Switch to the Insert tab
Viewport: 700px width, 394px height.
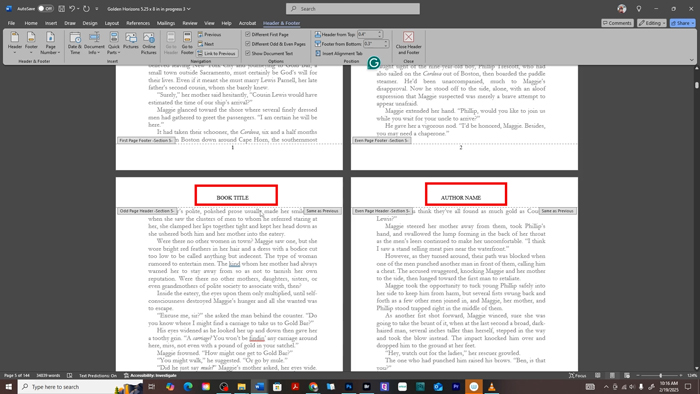pos(51,23)
